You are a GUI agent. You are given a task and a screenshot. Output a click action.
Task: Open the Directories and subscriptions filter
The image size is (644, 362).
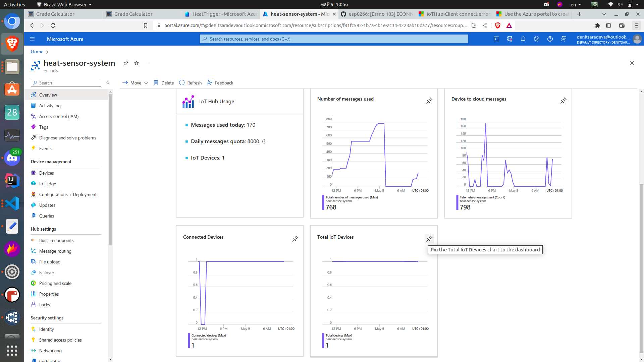coord(510,39)
